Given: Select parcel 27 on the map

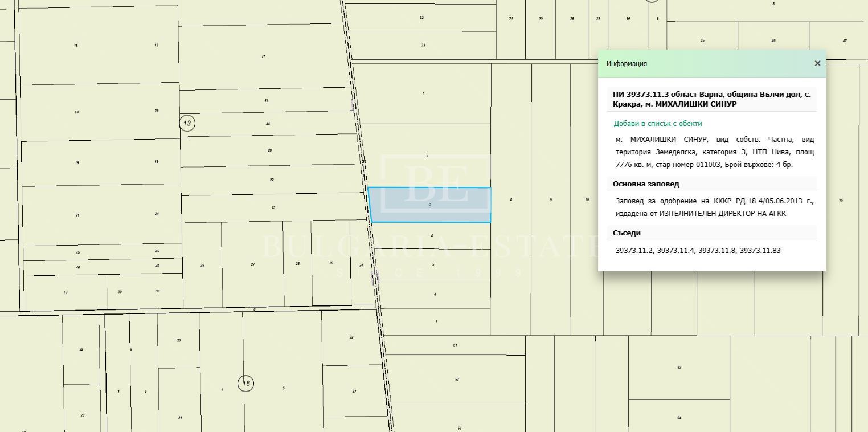Looking at the screenshot, I should pos(253,264).
